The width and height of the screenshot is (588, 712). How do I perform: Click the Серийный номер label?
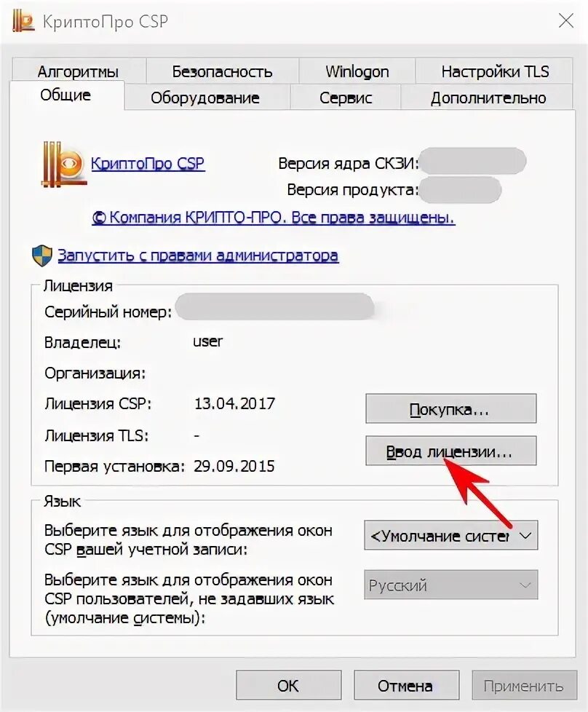(108, 312)
